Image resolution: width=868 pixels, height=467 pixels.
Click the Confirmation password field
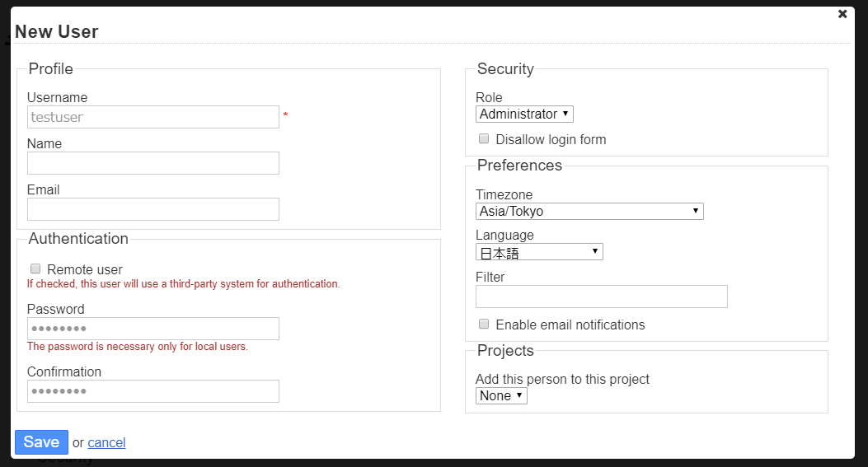coord(153,391)
